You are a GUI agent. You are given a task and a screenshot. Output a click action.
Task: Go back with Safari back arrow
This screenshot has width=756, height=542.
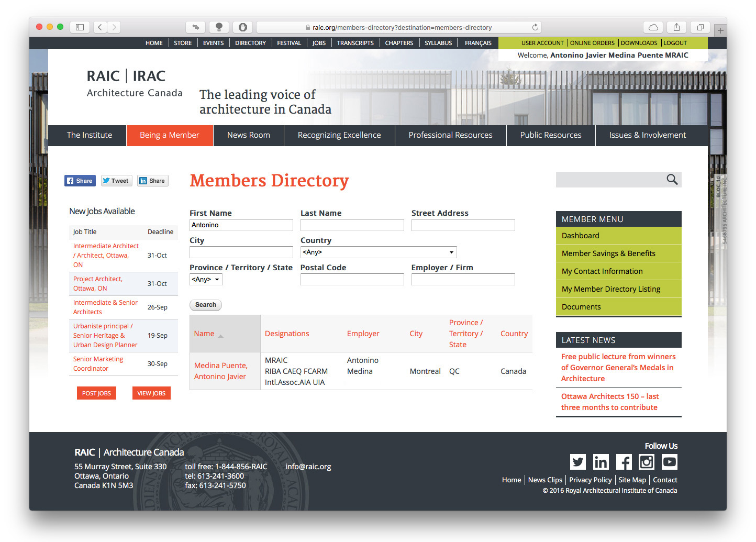pos(101,27)
